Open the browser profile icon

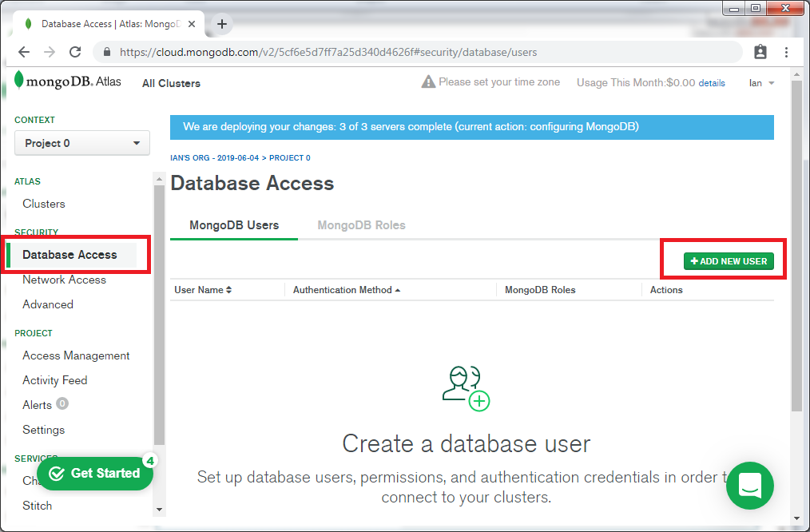point(760,52)
